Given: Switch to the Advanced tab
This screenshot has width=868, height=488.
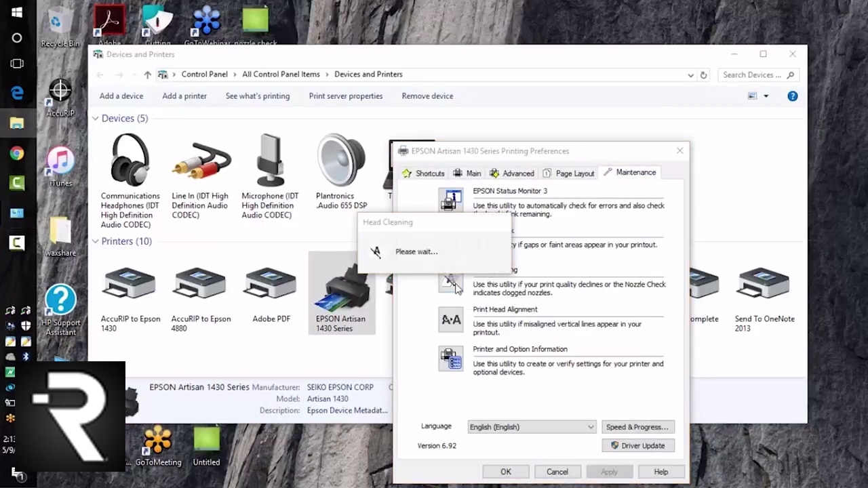Looking at the screenshot, I should (512, 174).
